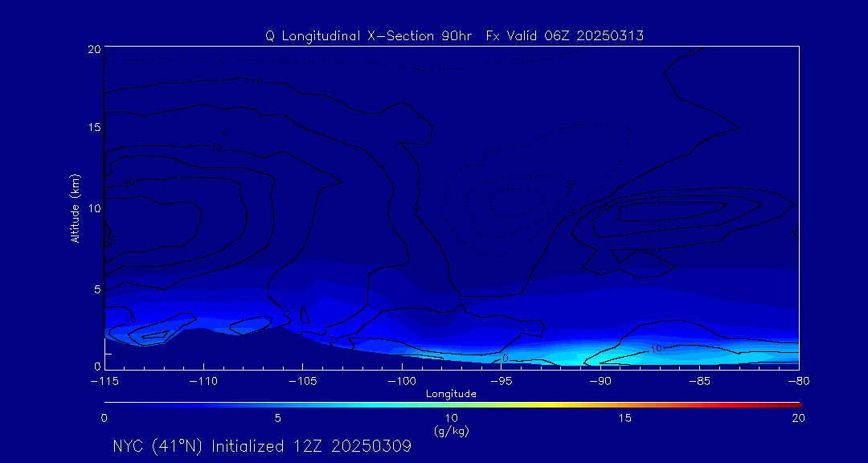Image resolution: width=868 pixels, height=463 pixels.
Task: Click the red end of the color scale bar
Action: pyautogui.click(x=795, y=405)
